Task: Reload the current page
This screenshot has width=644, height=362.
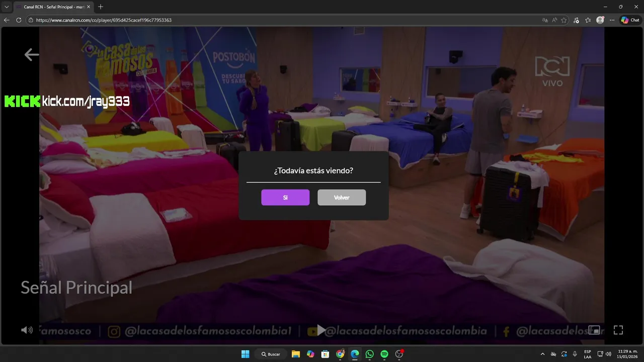Action: click(19, 20)
